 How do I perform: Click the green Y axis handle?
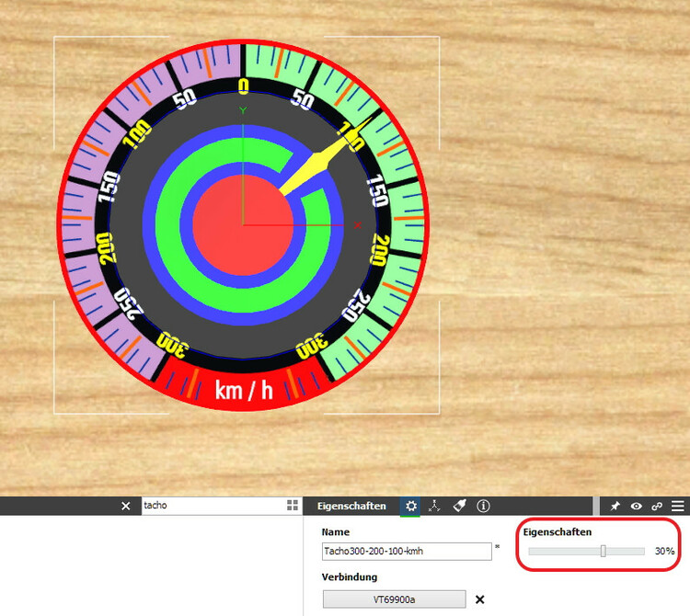(243, 110)
